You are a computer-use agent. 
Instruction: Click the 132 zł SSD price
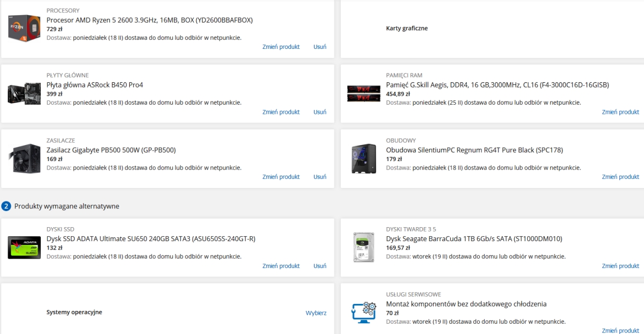55,248
